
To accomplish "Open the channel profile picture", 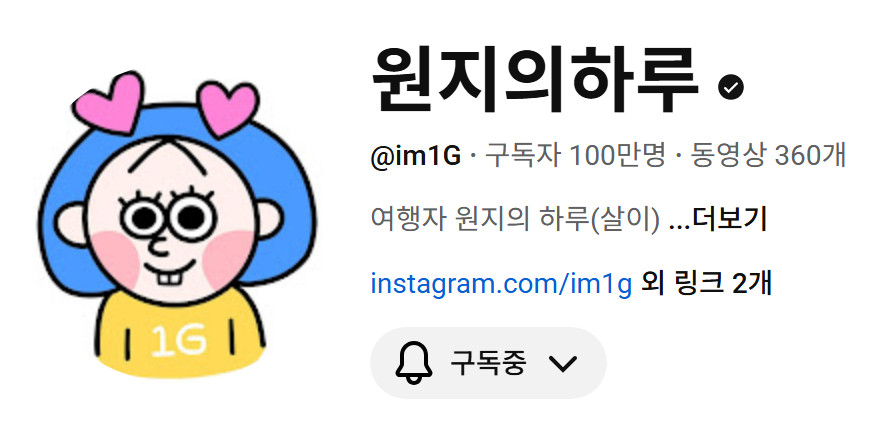I will (x=176, y=224).
